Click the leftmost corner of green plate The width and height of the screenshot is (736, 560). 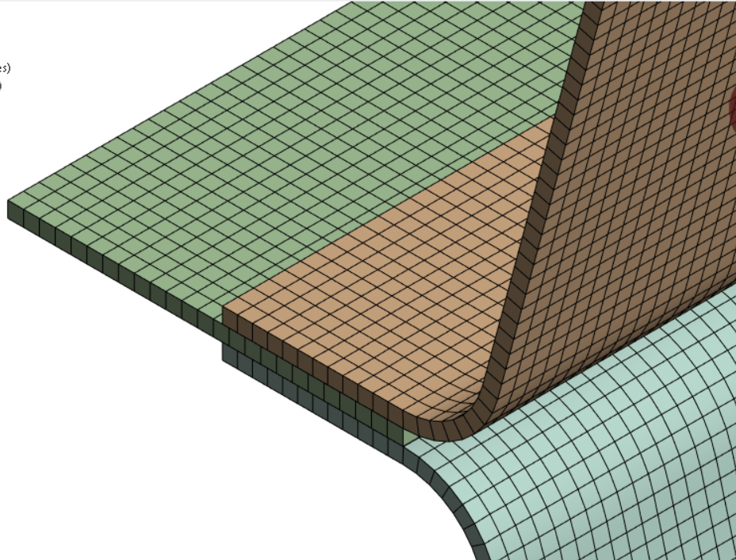coord(10,208)
